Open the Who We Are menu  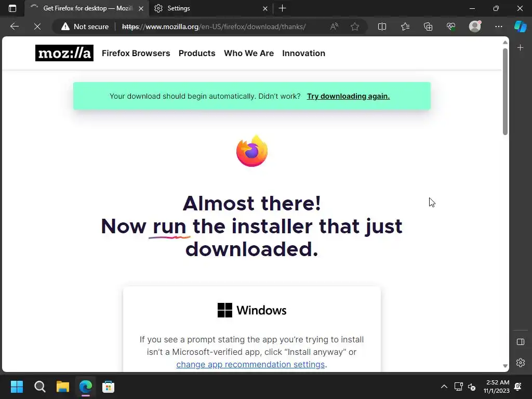(x=249, y=54)
